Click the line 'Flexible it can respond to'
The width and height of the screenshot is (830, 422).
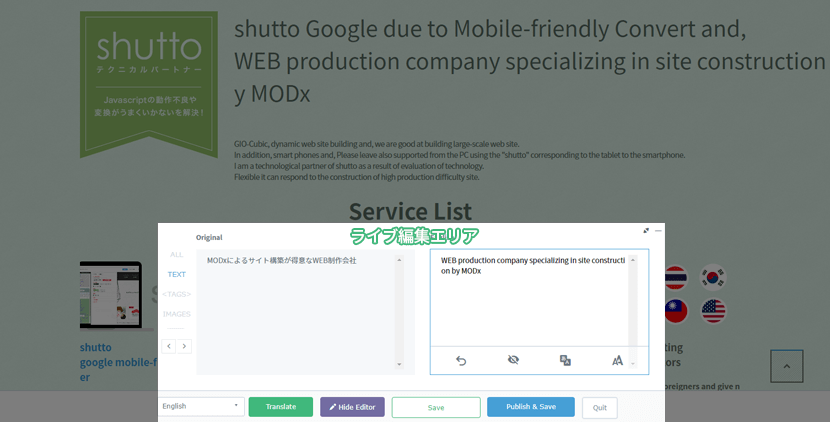[x=357, y=177]
